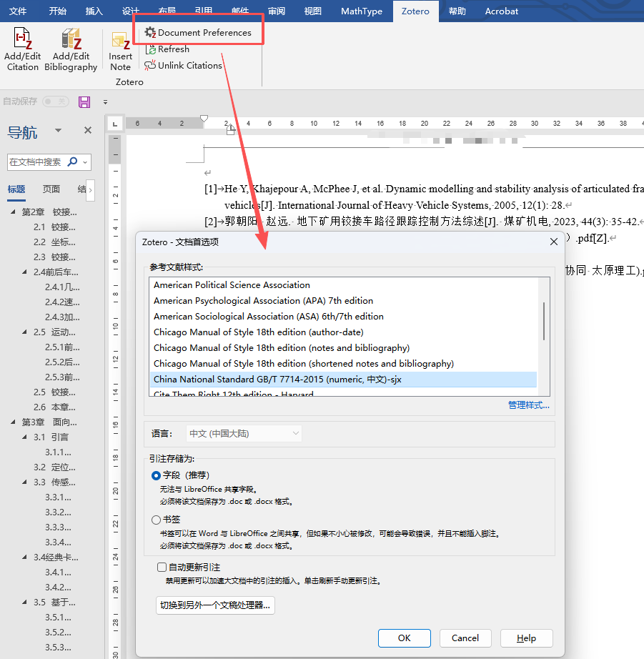
Task: Open the Customize Quick Access Toolbar arrow
Action: click(x=106, y=102)
